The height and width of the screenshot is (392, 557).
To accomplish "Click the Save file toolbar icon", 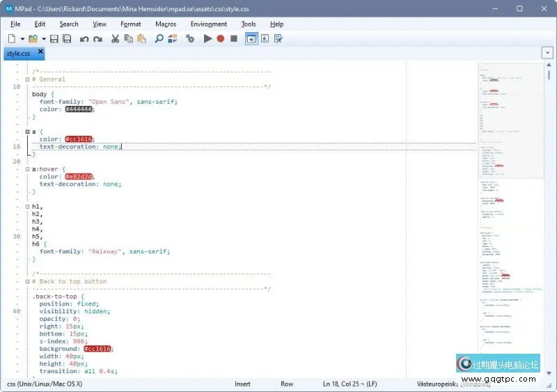I will click(x=54, y=39).
